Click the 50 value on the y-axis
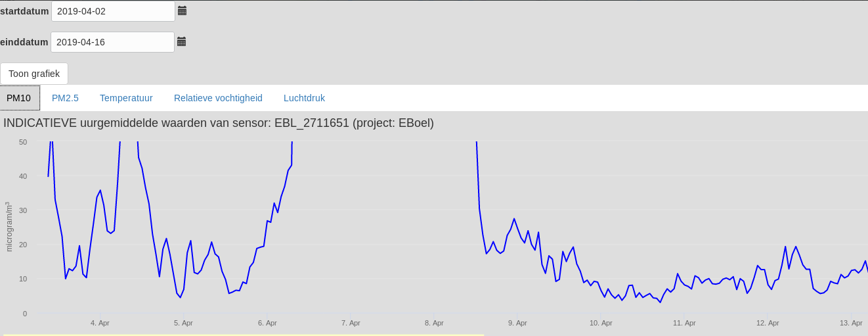Screen dimensions: 868x336 pyautogui.click(x=23, y=142)
